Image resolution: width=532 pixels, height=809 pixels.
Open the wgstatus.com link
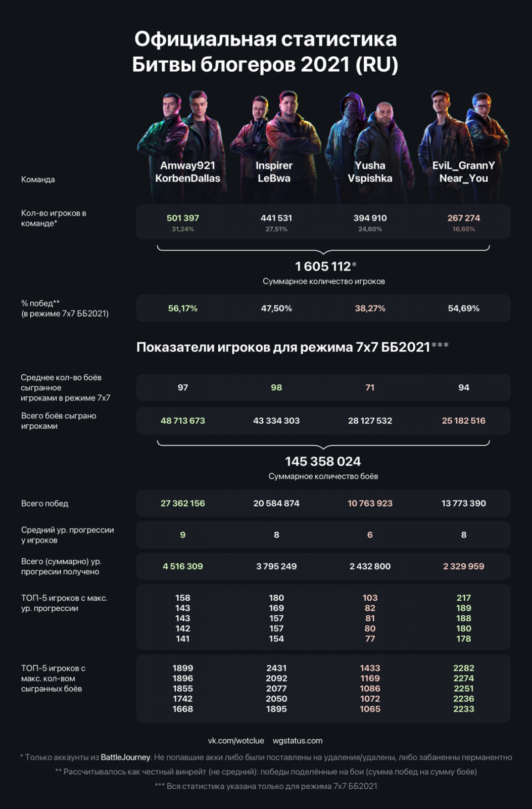click(298, 741)
